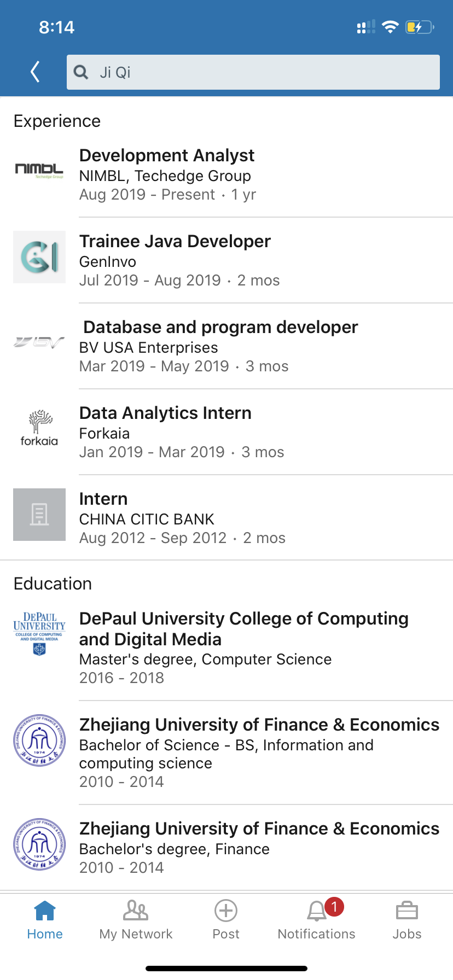Open the DePaul University logo

point(39,633)
